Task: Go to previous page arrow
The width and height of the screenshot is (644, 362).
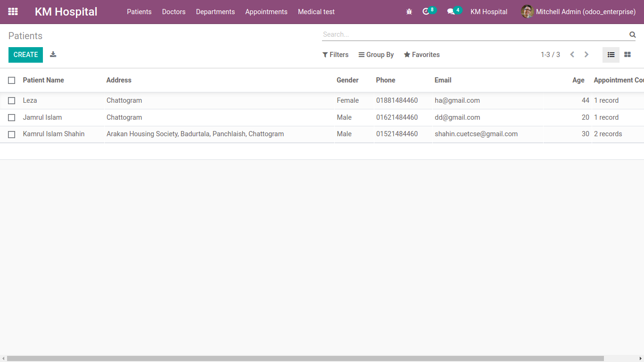Action: pos(572,55)
